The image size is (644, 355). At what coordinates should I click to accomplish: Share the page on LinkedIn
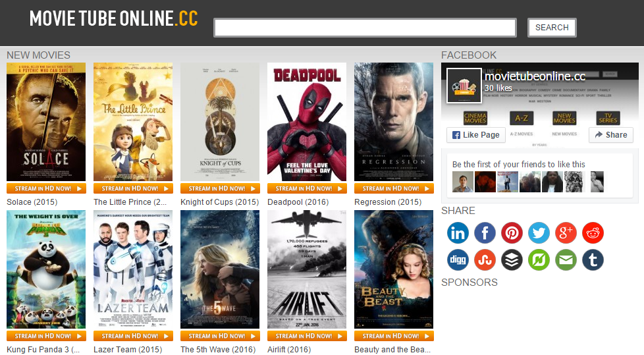[x=458, y=233]
